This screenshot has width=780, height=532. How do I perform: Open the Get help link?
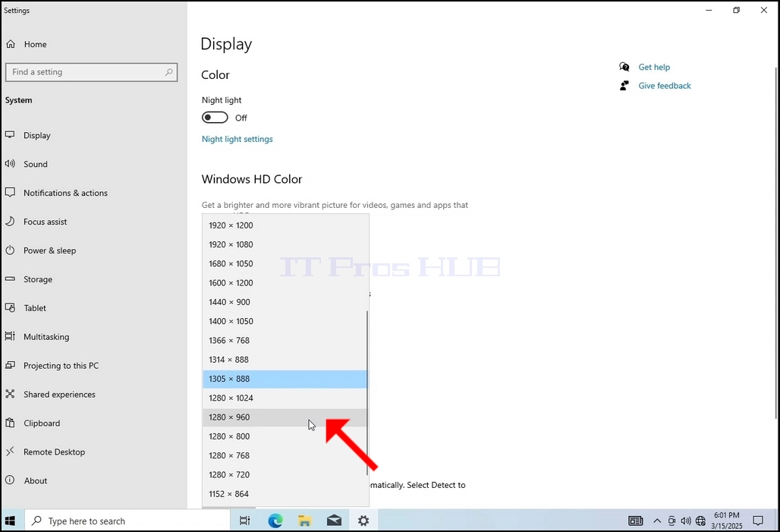[x=654, y=67]
